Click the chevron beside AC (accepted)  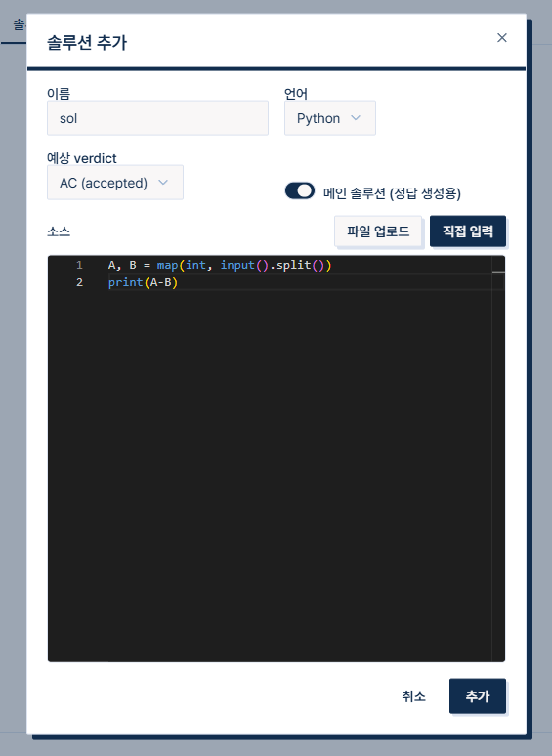tap(163, 183)
